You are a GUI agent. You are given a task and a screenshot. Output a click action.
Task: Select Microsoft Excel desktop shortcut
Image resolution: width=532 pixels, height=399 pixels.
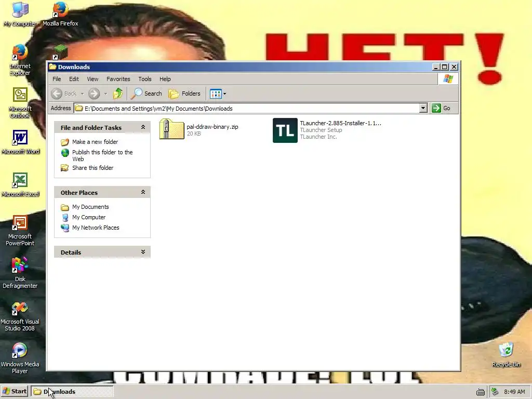pyautogui.click(x=20, y=184)
